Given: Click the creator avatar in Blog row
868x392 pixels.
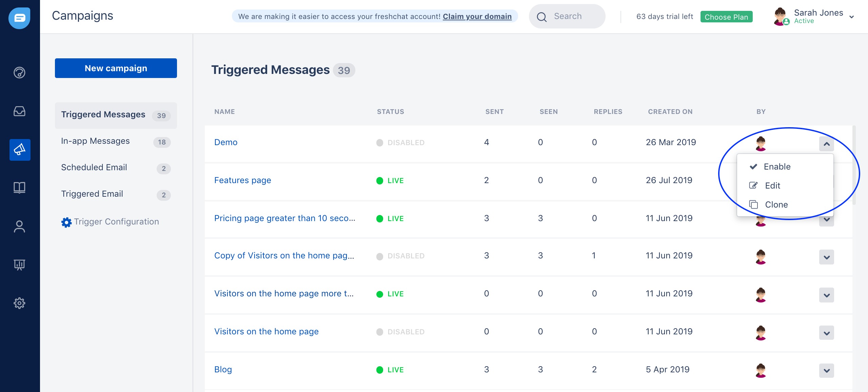Looking at the screenshot, I should click(761, 370).
